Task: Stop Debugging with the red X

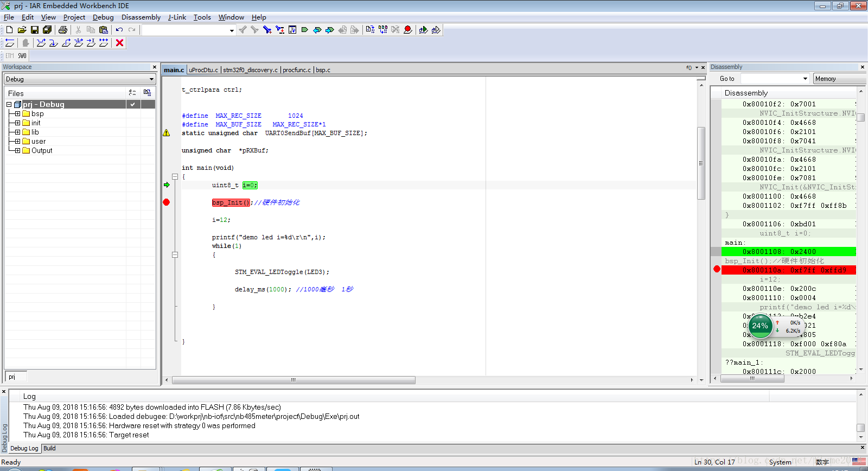Action: (120, 43)
